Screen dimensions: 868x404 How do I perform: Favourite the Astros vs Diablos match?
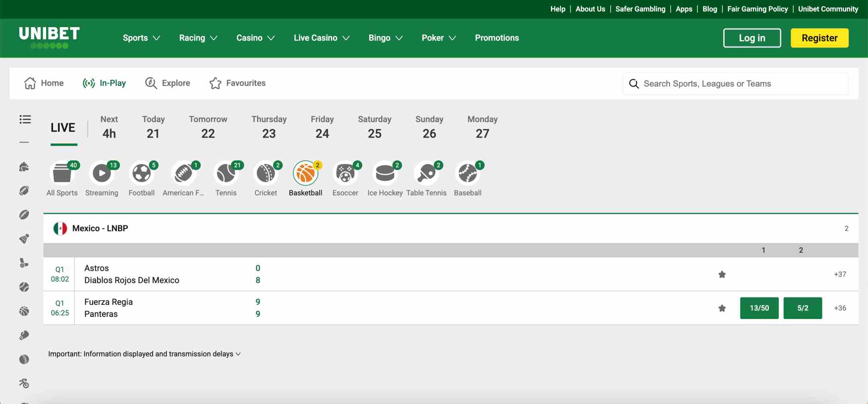(x=722, y=274)
